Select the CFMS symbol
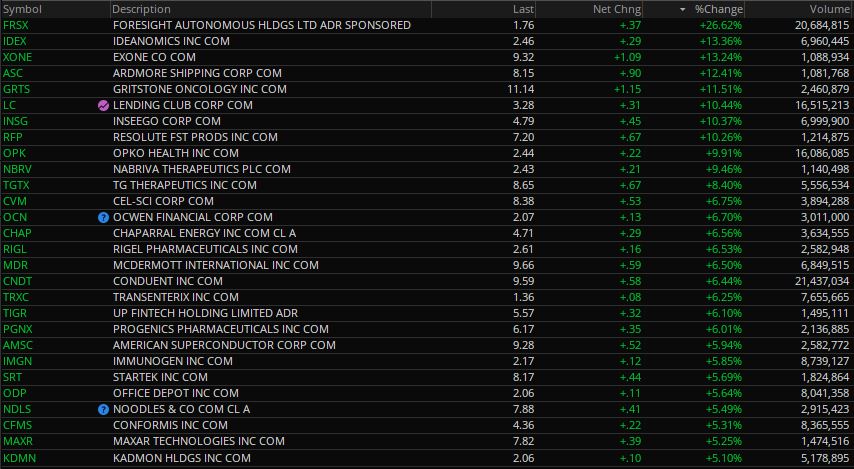 coord(17,425)
